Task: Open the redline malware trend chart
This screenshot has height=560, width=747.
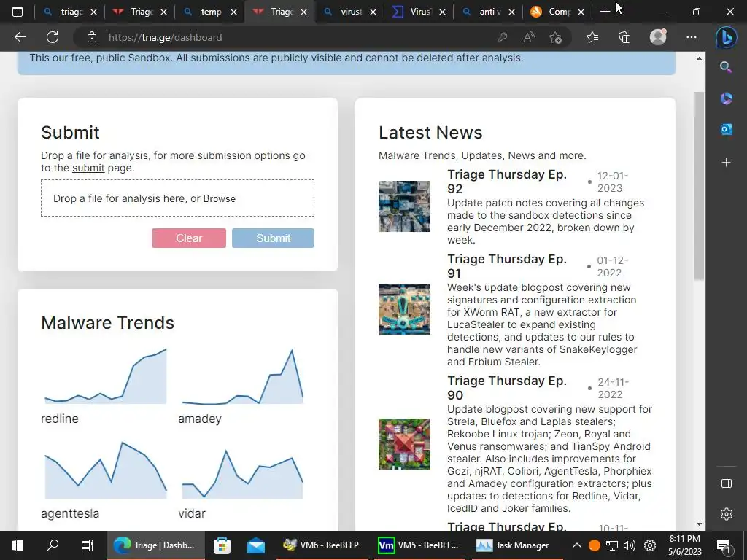Action: [x=106, y=376]
